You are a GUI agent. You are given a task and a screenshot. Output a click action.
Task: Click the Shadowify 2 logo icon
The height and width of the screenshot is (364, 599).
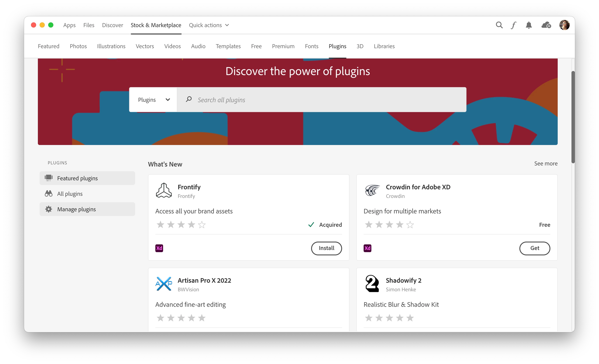pyautogui.click(x=372, y=284)
